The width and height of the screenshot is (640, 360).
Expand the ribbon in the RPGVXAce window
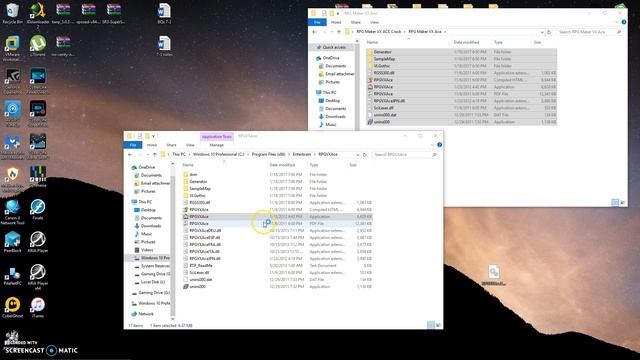tap(432, 145)
